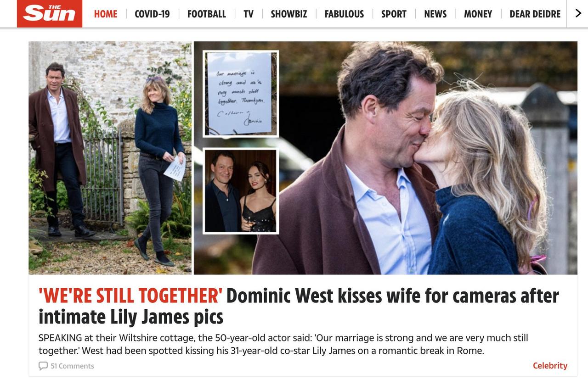
Task: Open the TV section
Action: pos(249,14)
